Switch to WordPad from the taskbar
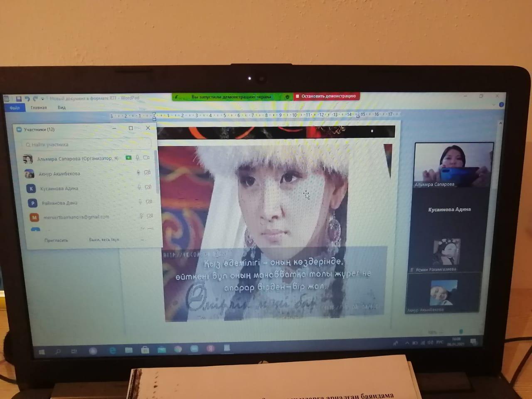The height and width of the screenshot is (399, 532). pyautogui.click(x=227, y=348)
